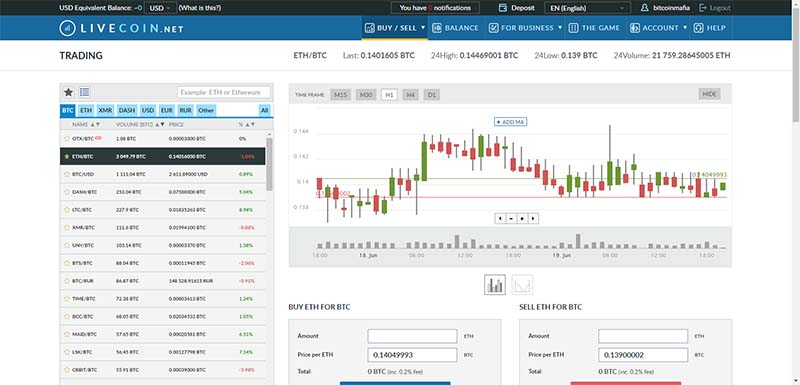Click the buy Amount field
The height and width of the screenshot is (385, 800).
[412, 336]
